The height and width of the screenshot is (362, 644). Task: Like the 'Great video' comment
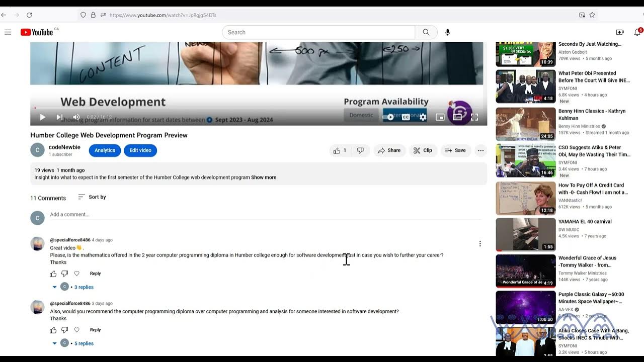tap(53, 274)
